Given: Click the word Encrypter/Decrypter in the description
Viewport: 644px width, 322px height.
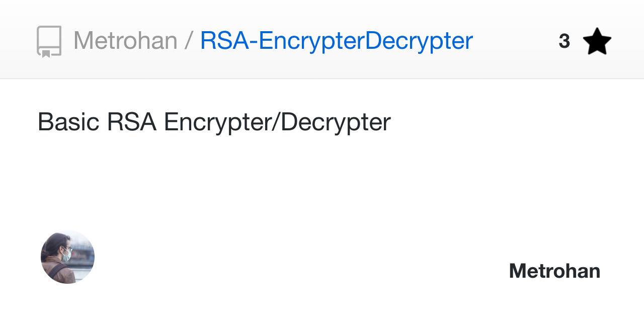Looking at the screenshot, I should (277, 122).
